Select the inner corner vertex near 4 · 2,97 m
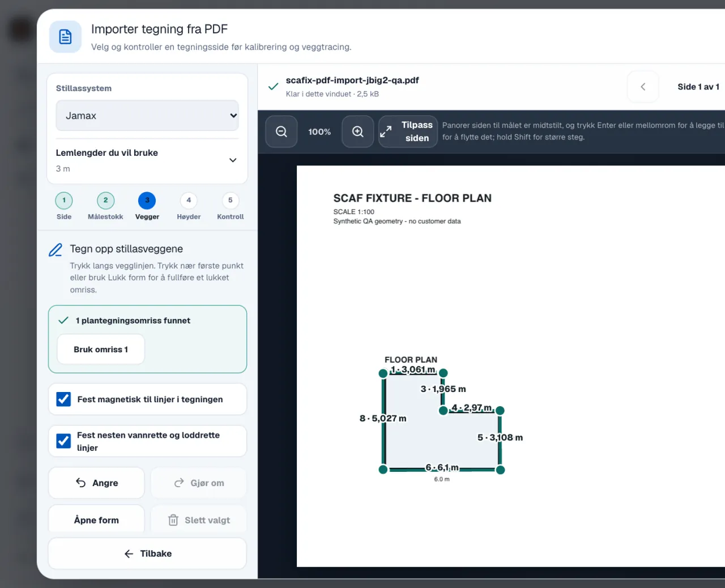 (443, 410)
